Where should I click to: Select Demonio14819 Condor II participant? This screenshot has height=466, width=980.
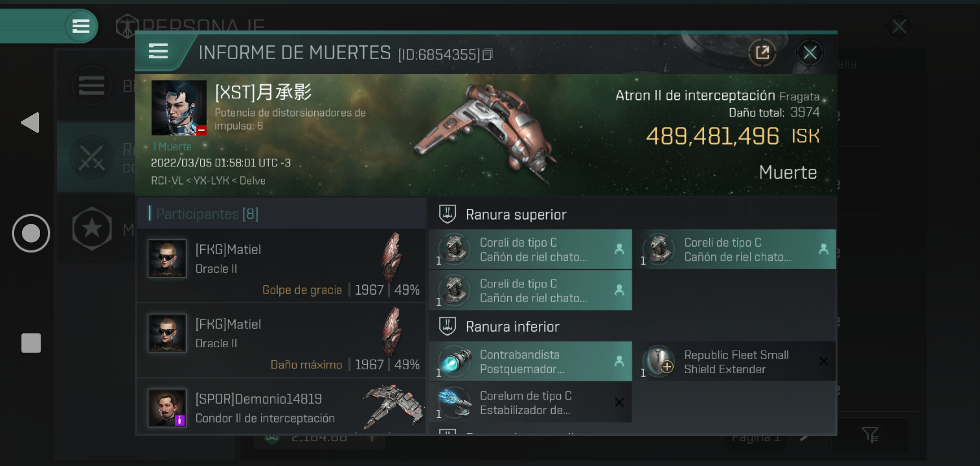tap(281, 406)
